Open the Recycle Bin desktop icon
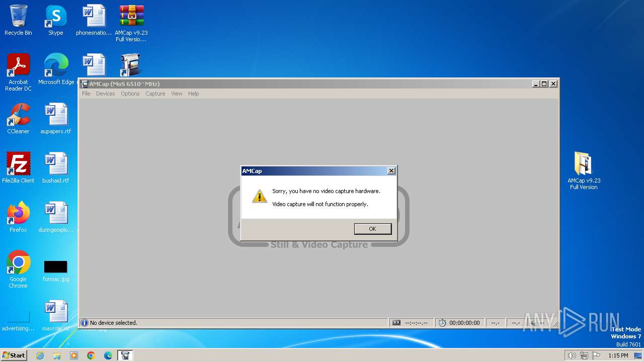This screenshot has height=362, width=644. [18, 21]
